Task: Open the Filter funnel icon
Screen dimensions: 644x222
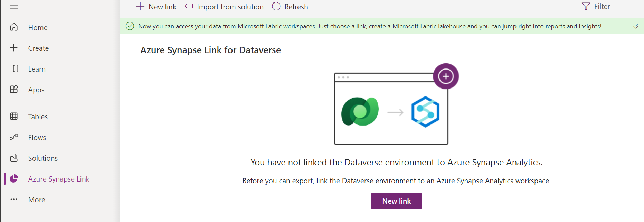Action: (585, 6)
